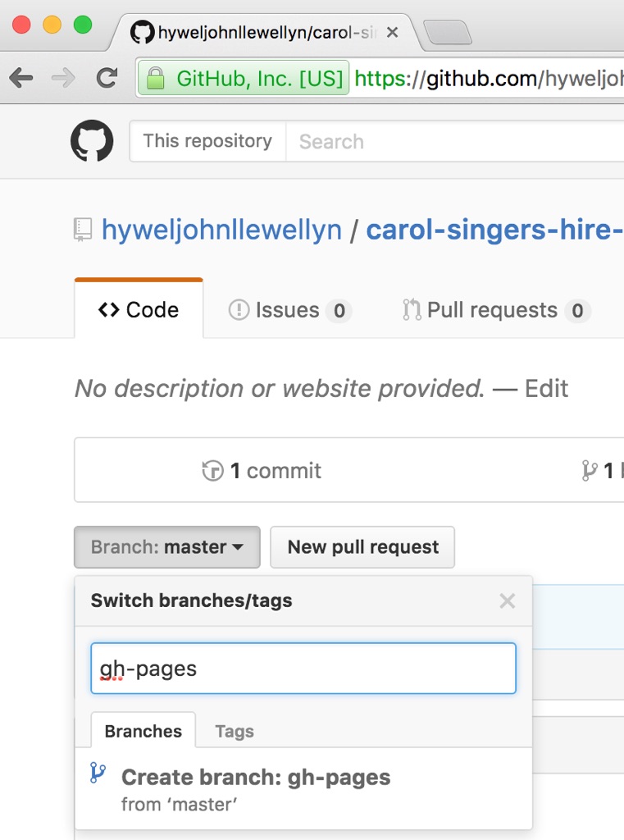Focus the branch filter field with gh-pages
The width and height of the screenshot is (624, 840).
click(x=303, y=669)
